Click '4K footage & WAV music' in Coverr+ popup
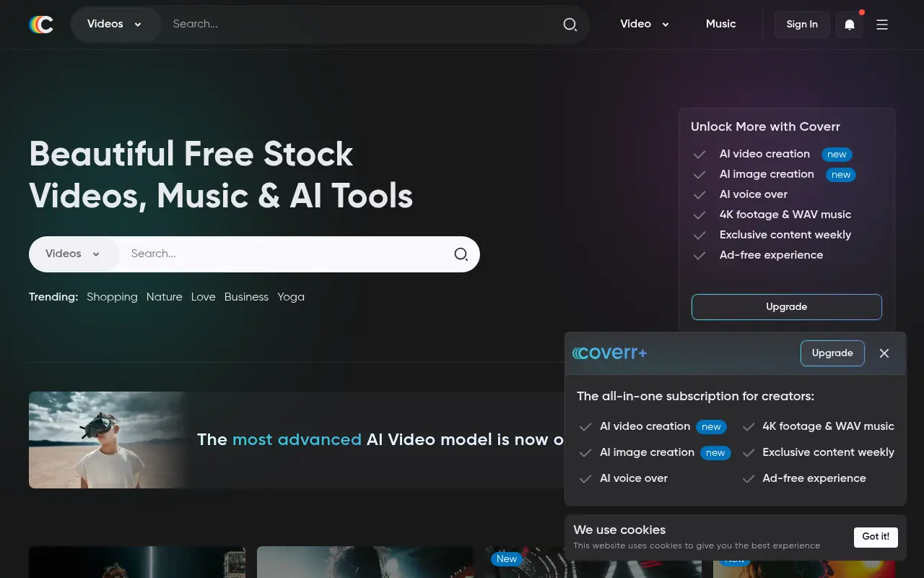This screenshot has width=924, height=578. tap(828, 426)
